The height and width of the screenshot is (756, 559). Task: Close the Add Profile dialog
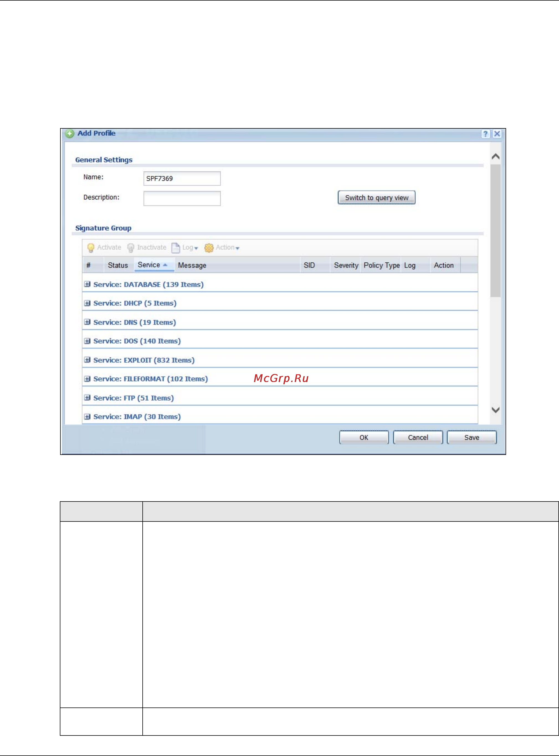pyautogui.click(x=497, y=134)
